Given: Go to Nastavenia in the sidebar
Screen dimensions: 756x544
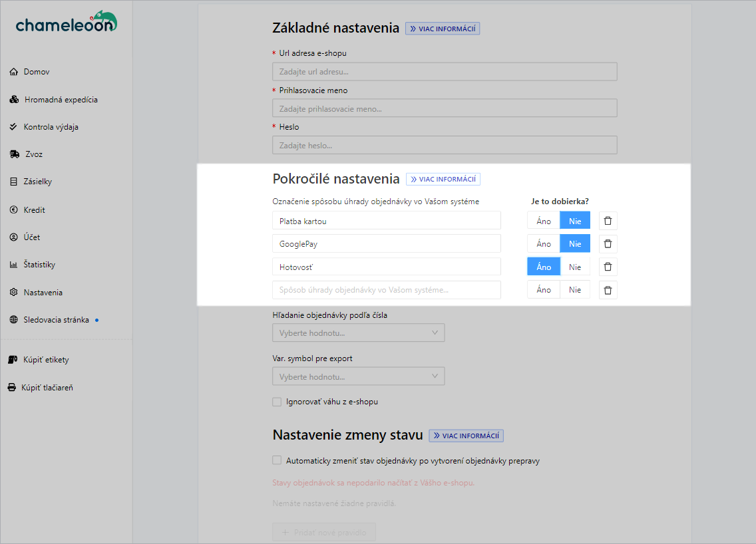Looking at the screenshot, I should tap(14, 292).
